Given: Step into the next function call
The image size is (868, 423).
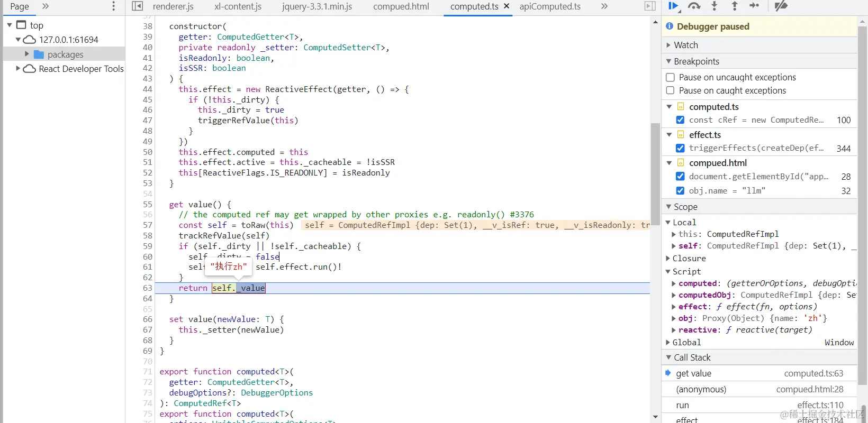Looking at the screenshot, I should (714, 6).
